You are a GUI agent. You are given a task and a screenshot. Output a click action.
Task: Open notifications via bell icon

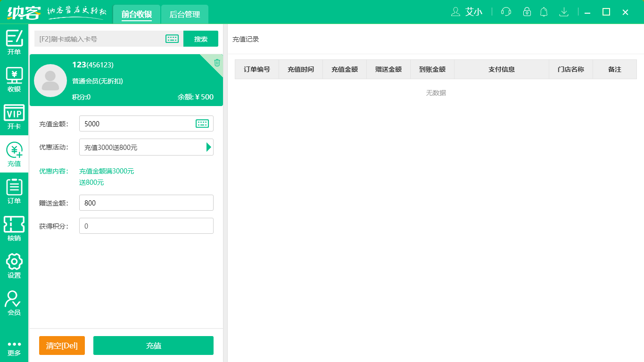coord(544,12)
